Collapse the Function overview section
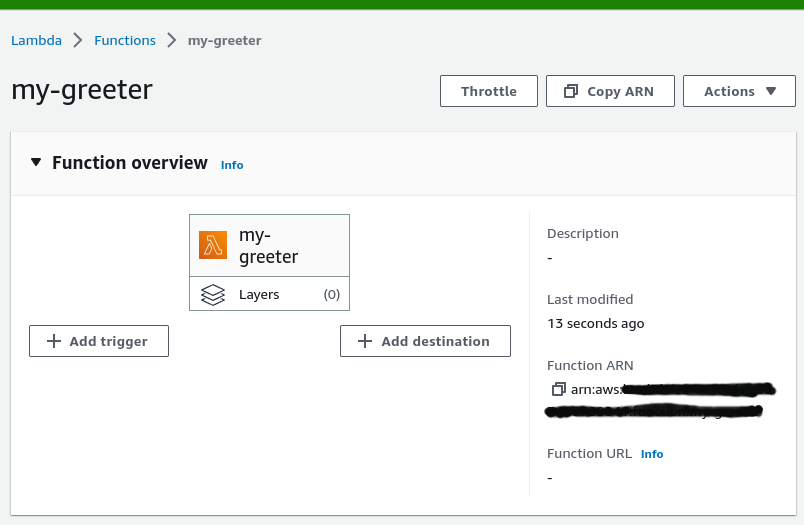The image size is (804, 525). 36,163
